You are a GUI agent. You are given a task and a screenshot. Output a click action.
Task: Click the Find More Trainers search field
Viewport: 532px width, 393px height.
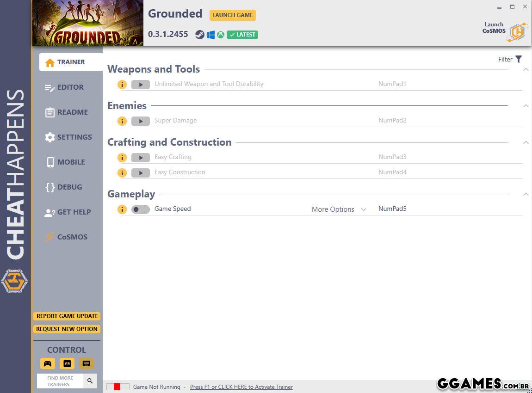click(60, 381)
